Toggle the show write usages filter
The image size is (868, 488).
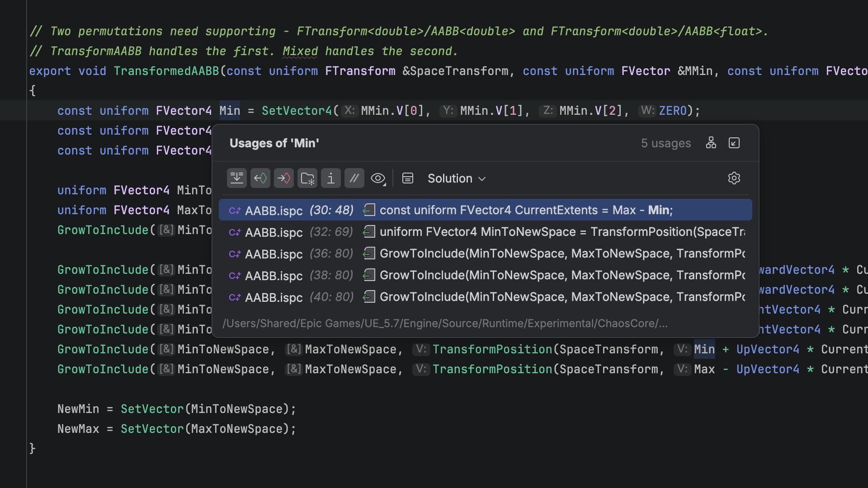284,178
